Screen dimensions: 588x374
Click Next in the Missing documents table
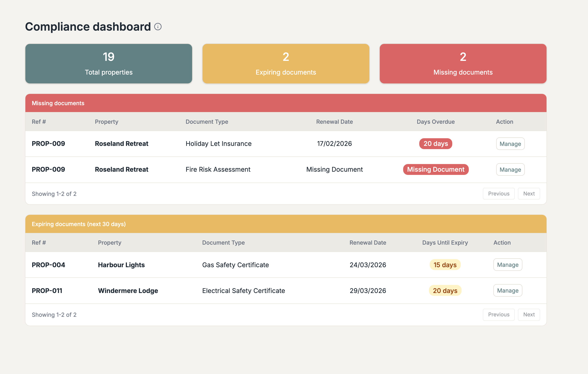point(529,193)
